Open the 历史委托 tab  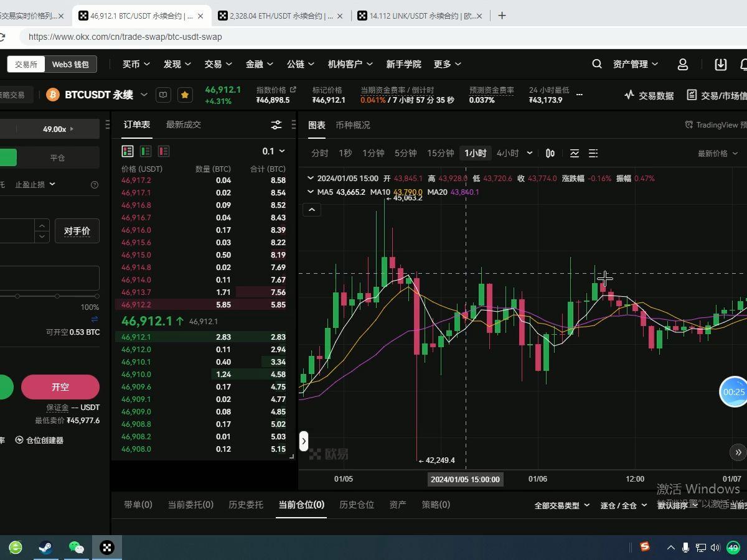point(246,505)
